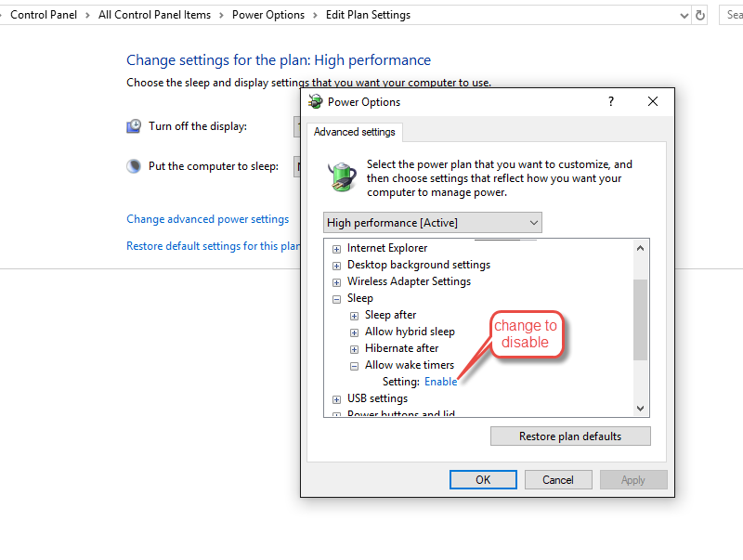Click the Search box in Control Panel

[731, 15]
